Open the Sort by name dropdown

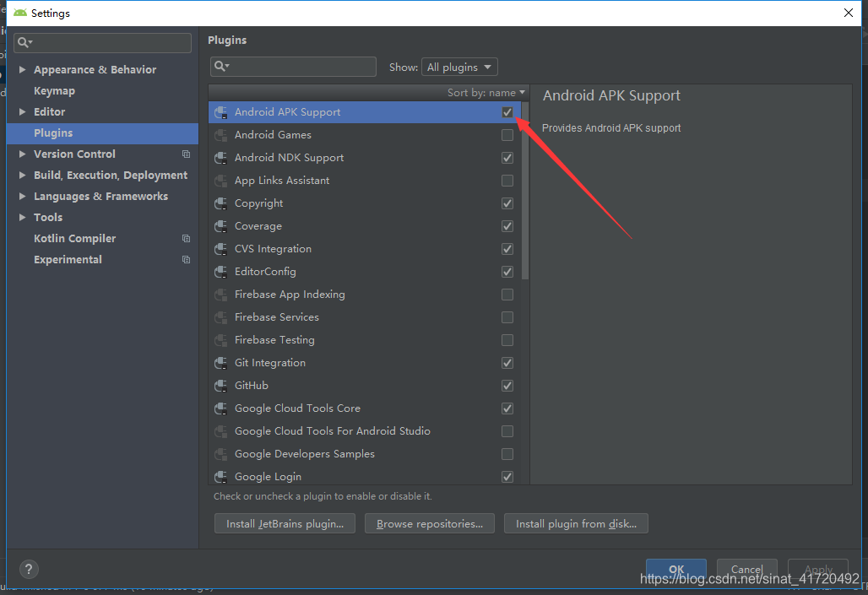[486, 93]
